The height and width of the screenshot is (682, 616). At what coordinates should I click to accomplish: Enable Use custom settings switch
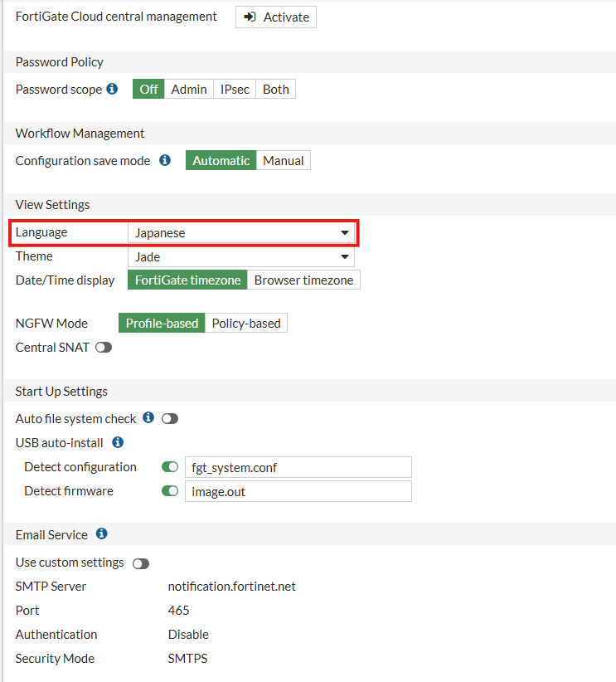click(x=141, y=563)
